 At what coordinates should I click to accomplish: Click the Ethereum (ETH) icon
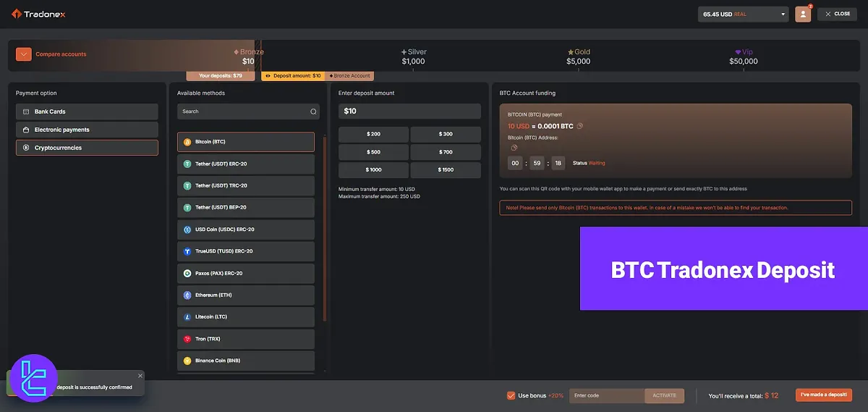pyautogui.click(x=187, y=295)
